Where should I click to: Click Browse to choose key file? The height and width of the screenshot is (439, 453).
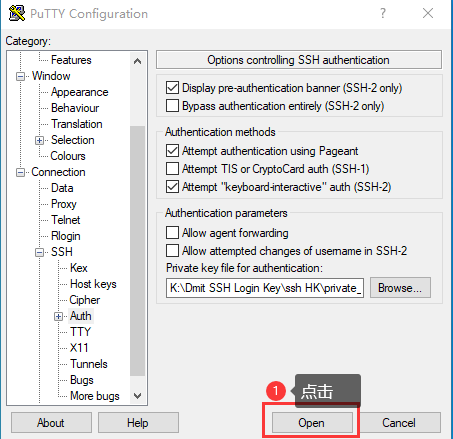point(400,288)
